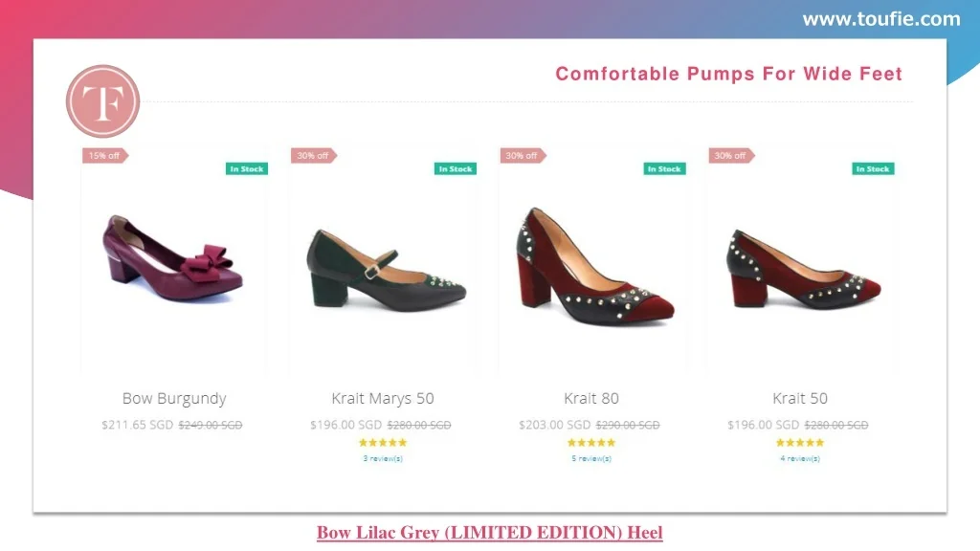Viewport: 980px width, 551px height.
Task: Click In Stock badge on Bow Burgundy
Action: (x=247, y=169)
